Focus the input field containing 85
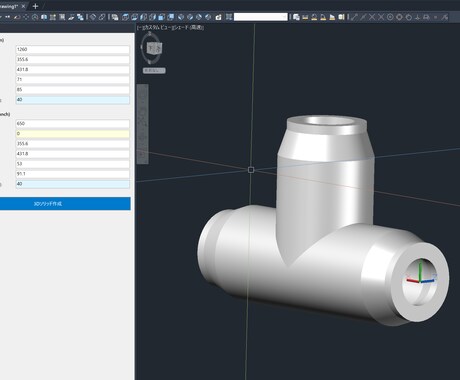This screenshot has height=380, width=460. (73, 90)
